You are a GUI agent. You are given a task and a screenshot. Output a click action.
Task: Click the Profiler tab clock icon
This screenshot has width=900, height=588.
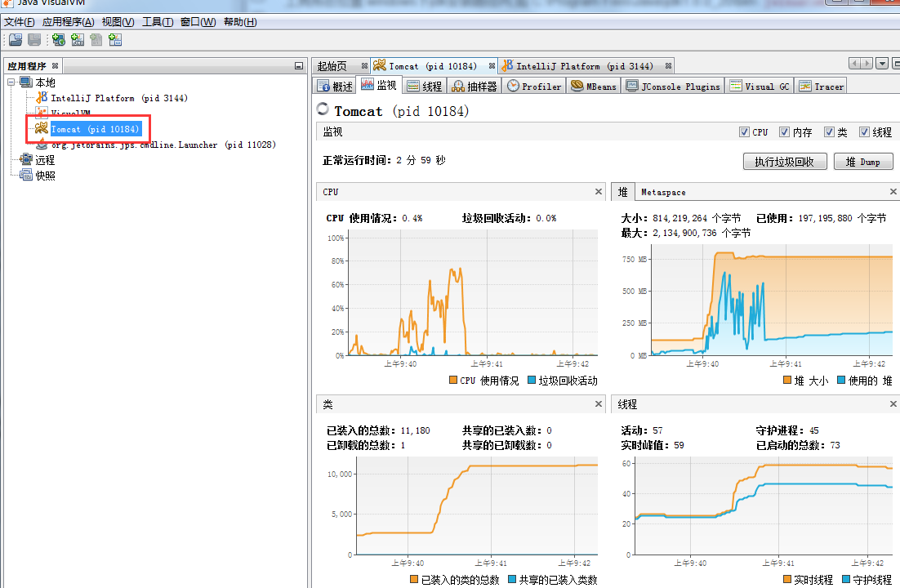click(513, 86)
